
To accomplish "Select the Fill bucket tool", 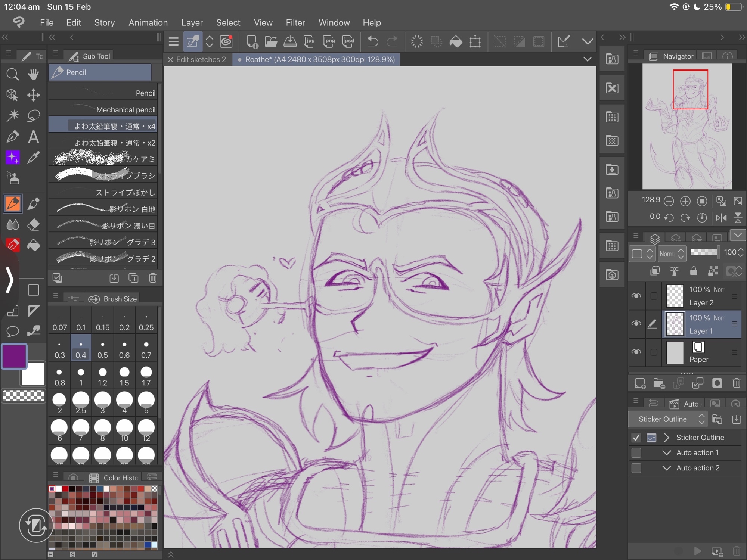I will [34, 245].
